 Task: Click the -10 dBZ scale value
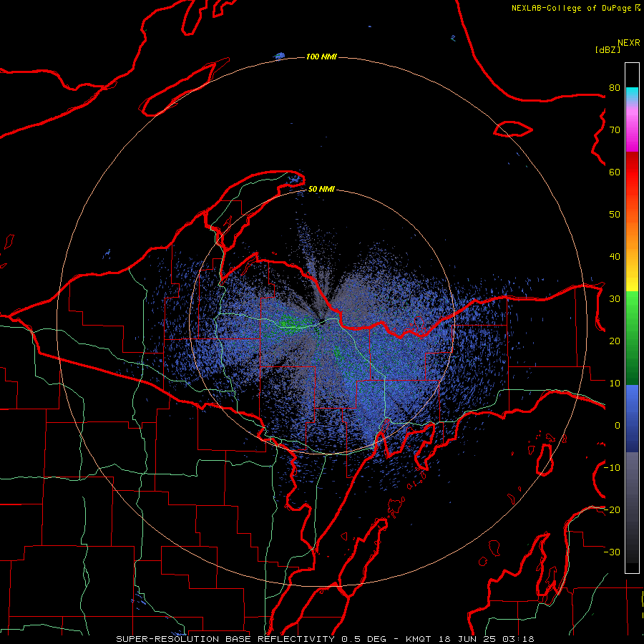tap(612, 468)
